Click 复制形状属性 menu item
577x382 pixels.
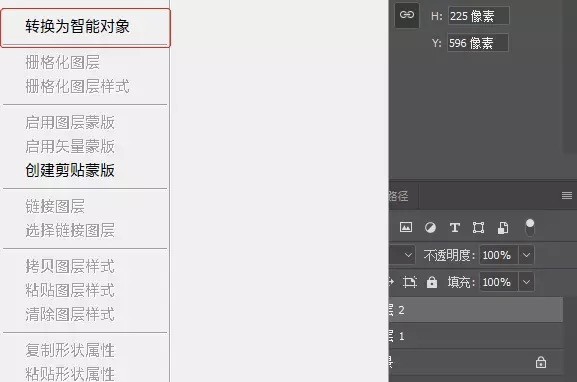pos(70,350)
